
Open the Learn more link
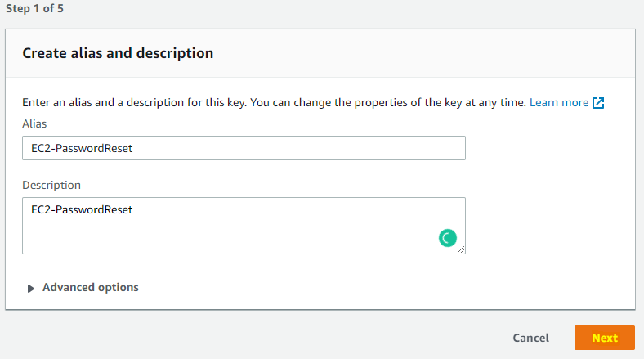click(558, 103)
